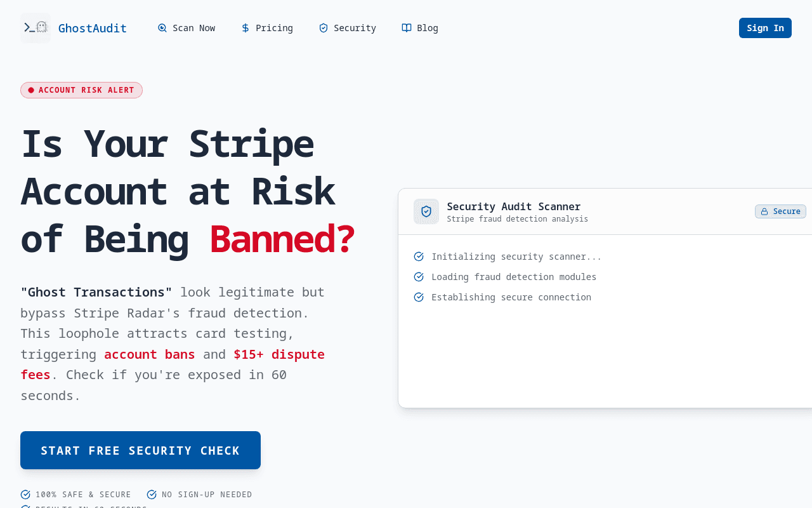The image size is (812, 508).
Task: Click the Scan Now magnifier icon
Action: click(162, 28)
